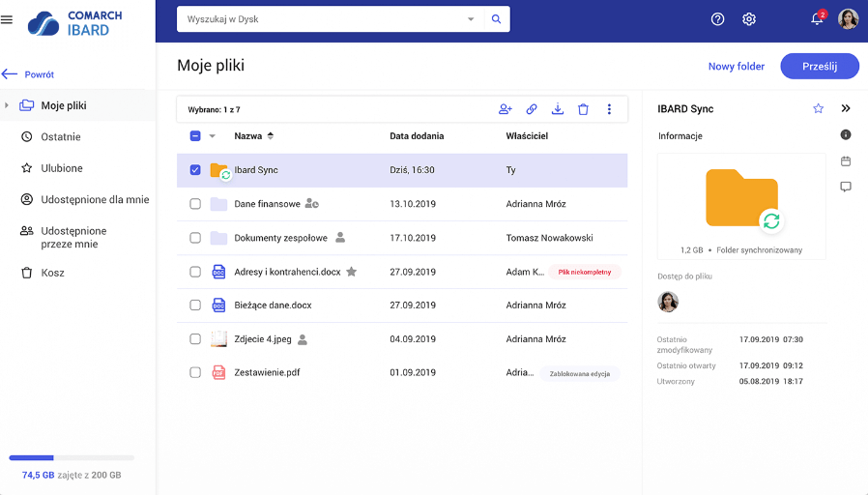868x495 pixels.
Task: Sort by Nazwa column arrows
Action: (270, 135)
